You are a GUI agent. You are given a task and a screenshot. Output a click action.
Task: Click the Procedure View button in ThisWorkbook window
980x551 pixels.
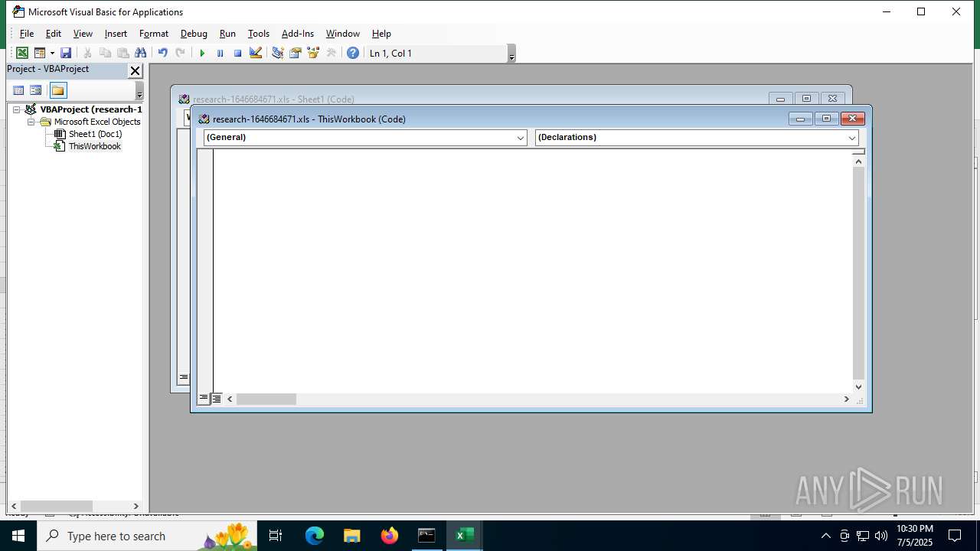[x=204, y=399]
